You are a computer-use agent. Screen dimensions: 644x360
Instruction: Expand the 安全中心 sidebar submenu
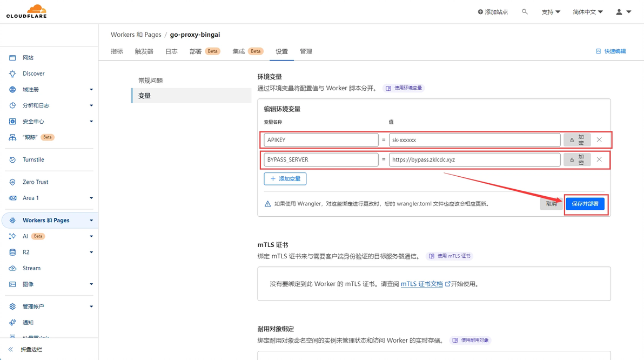91,122
